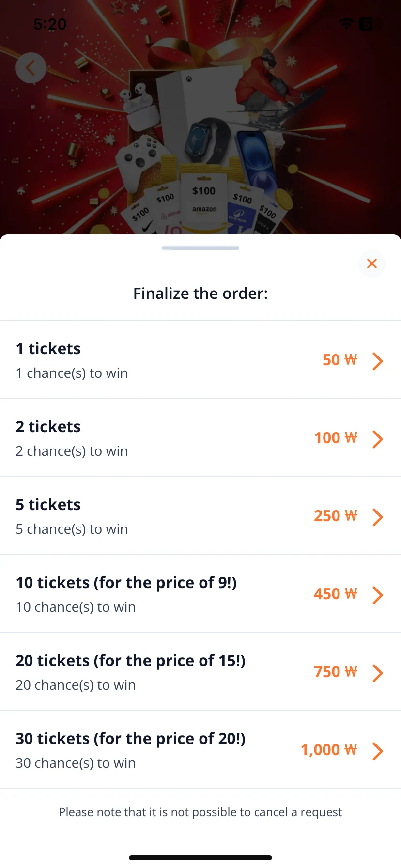This screenshot has height=868, width=401.
Task: Tap the 1,000 ₩ price label
Action: (x=329, y=750)
